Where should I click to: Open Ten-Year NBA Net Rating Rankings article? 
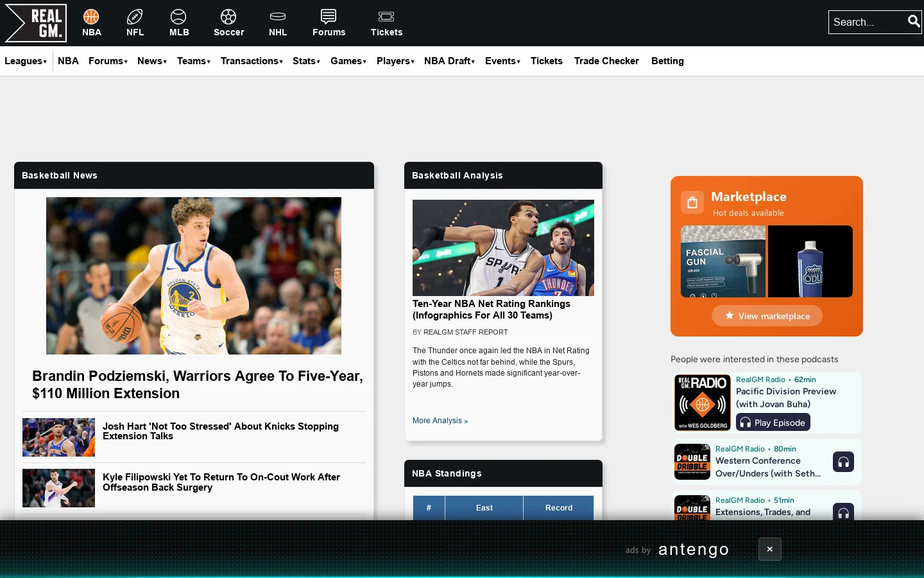click(x=492, y=310)
